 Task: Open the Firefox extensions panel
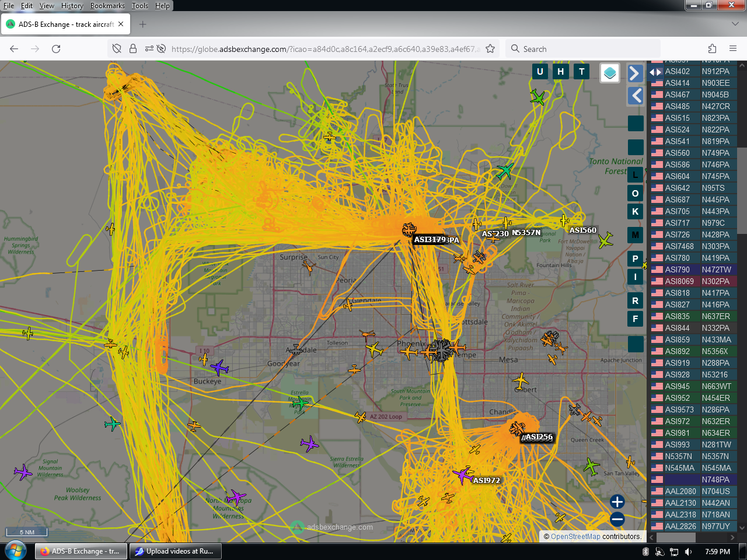pos(712,49)
